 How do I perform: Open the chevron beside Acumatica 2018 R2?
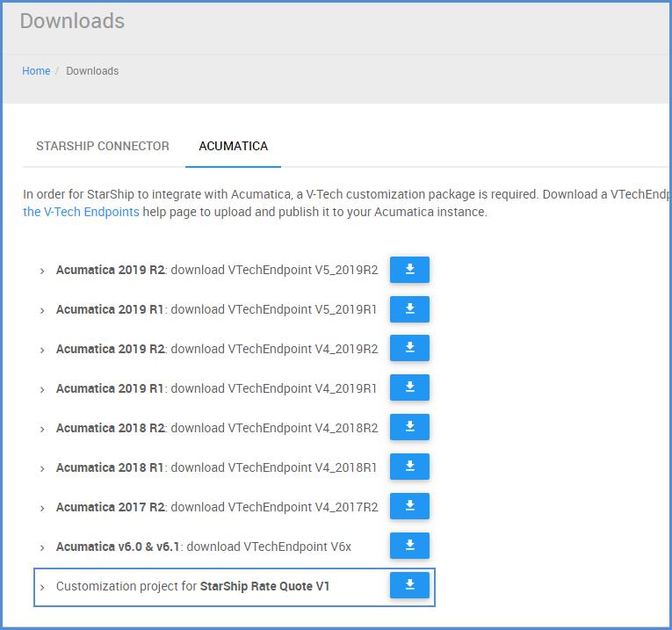coord(42,430)
